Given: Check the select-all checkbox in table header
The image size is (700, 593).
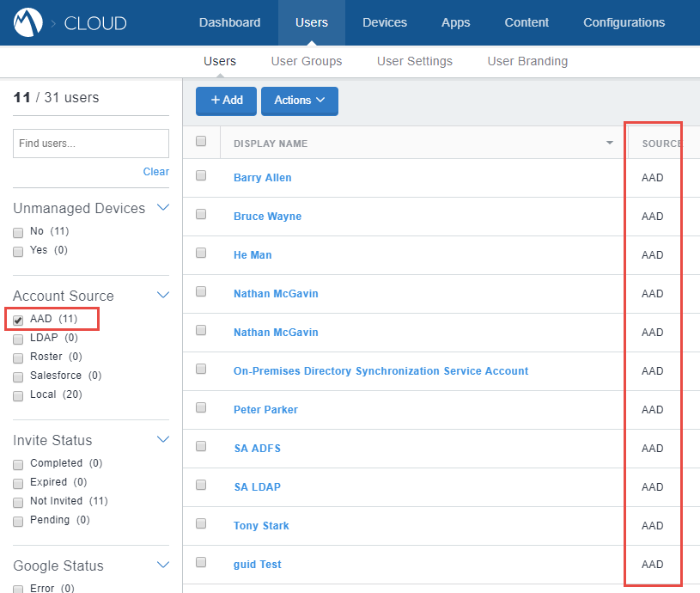Looking at the screenshot, I should (x=201, y=141).
